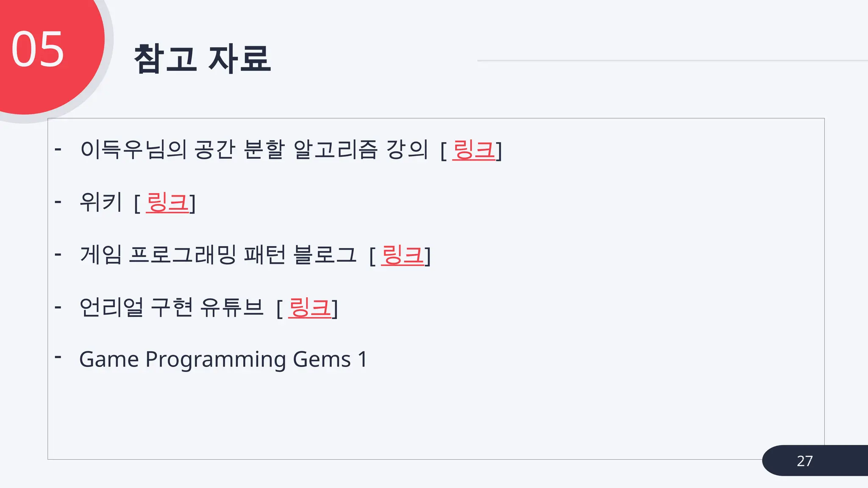This screenshot has width=868, height=488.
Task: Click the closing bracket after the 위키 링크
Action: click(192, 204)
